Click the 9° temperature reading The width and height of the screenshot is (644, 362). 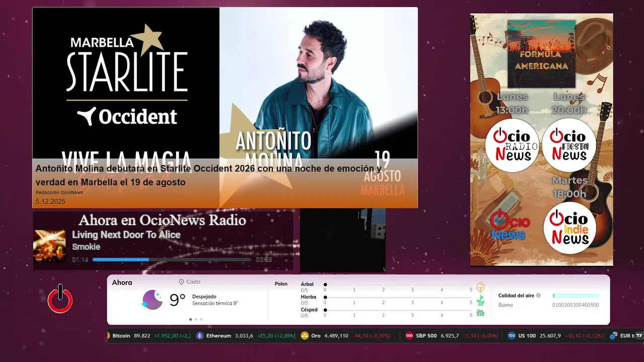(177, 300)
